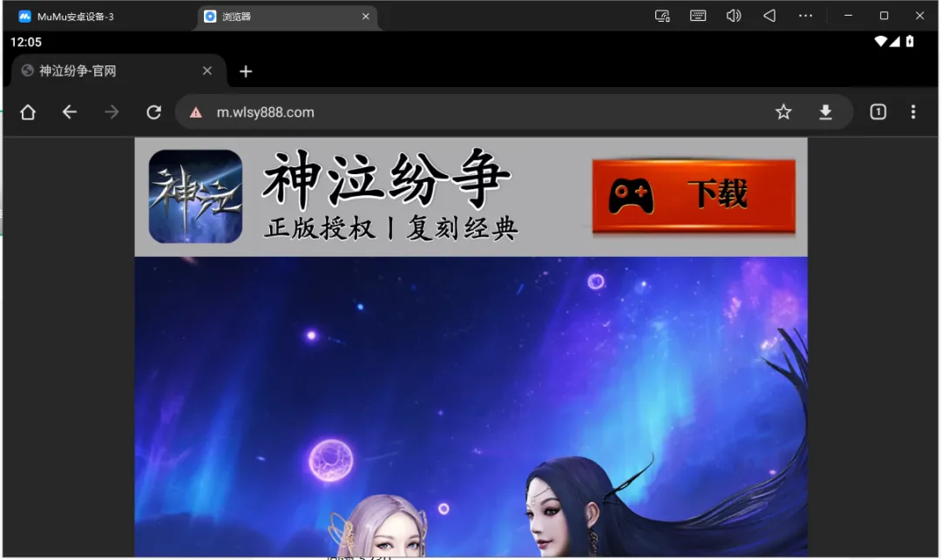Open the MuMu more options menu
This screenshot has width=941, height=560.
coord(805,17)
